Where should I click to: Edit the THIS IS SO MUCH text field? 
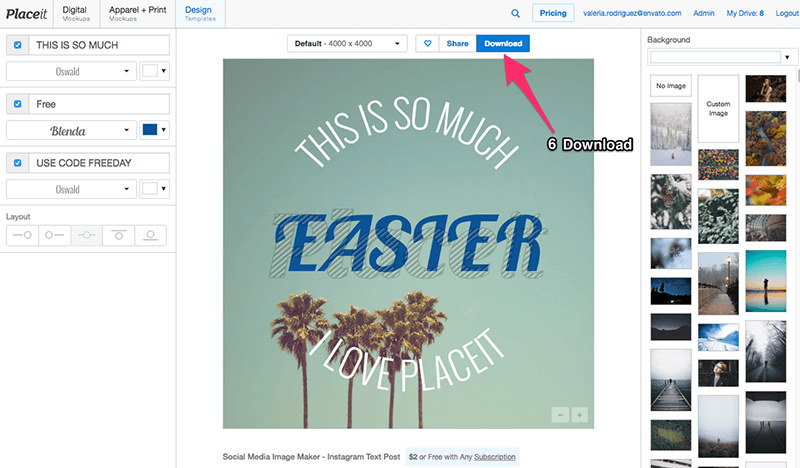tap(99, 45)
